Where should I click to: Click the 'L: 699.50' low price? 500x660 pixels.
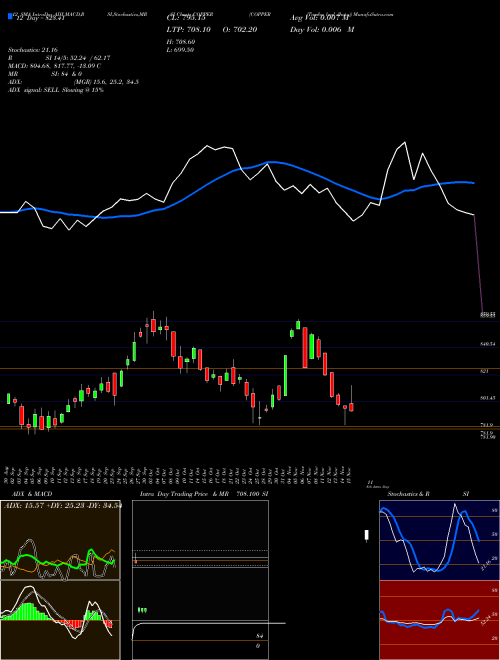click(180, 50)
